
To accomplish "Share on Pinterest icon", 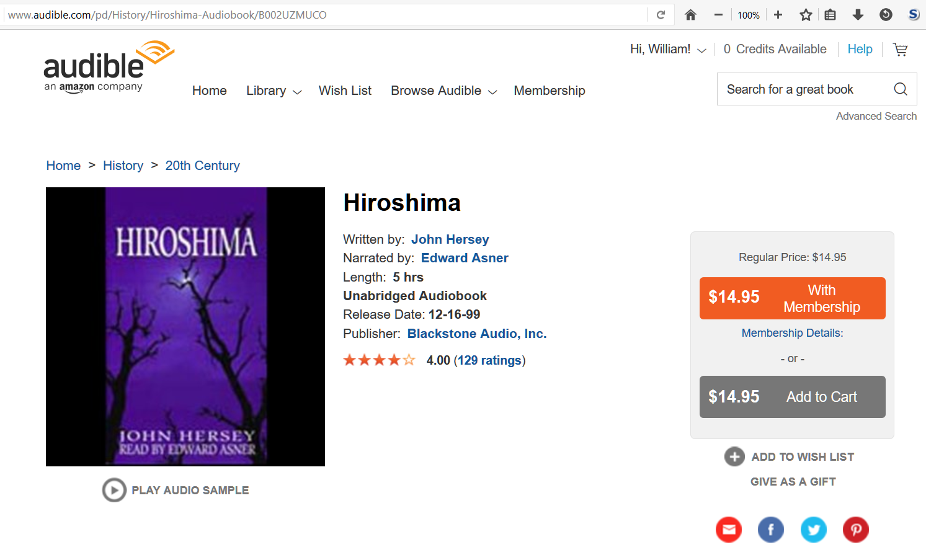I will 856,530.
